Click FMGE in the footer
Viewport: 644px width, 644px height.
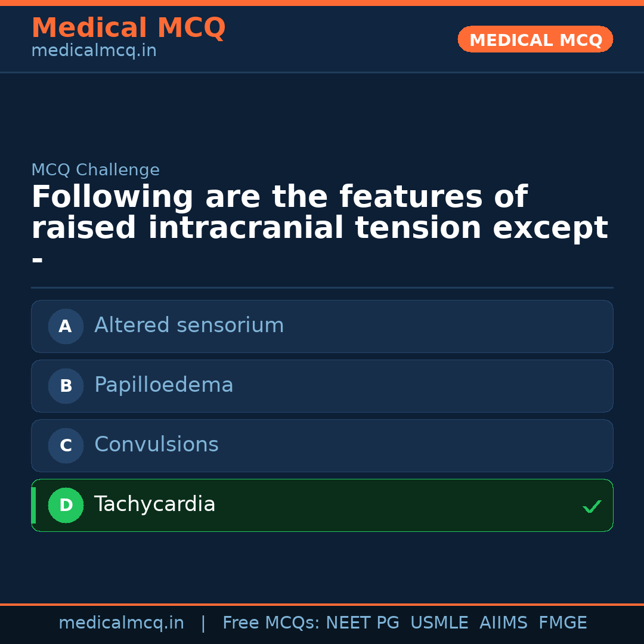click(563, 623)
